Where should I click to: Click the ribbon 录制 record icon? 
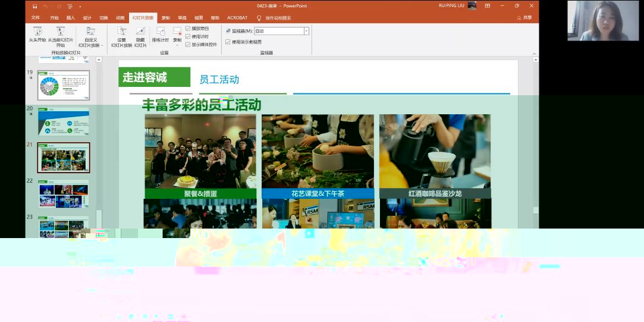pos(177,32)
